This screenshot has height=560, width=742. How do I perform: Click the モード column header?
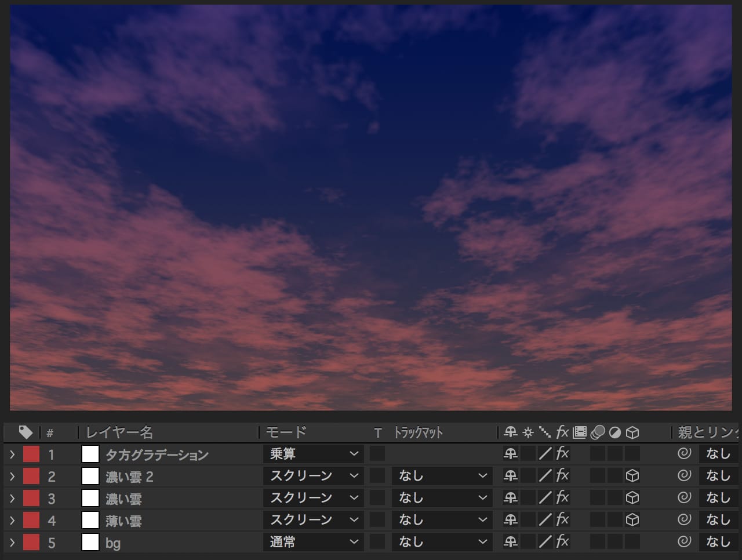(x=286, y=432)
